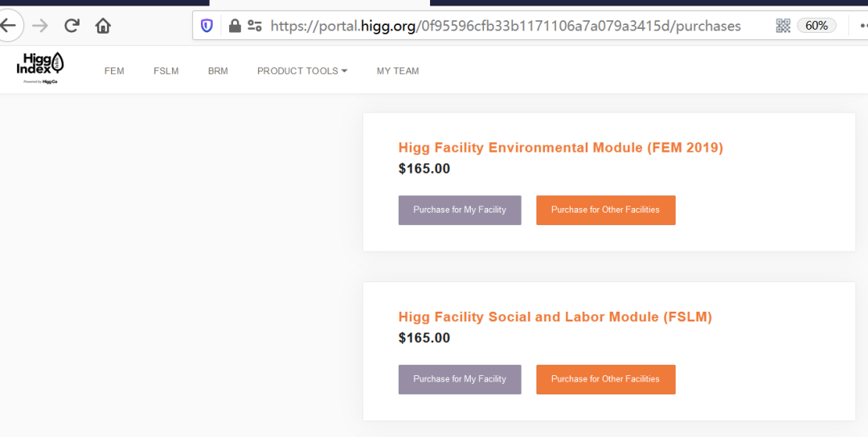Reload the current page
Screen dimensions: 868x437
tap(72, 26)
